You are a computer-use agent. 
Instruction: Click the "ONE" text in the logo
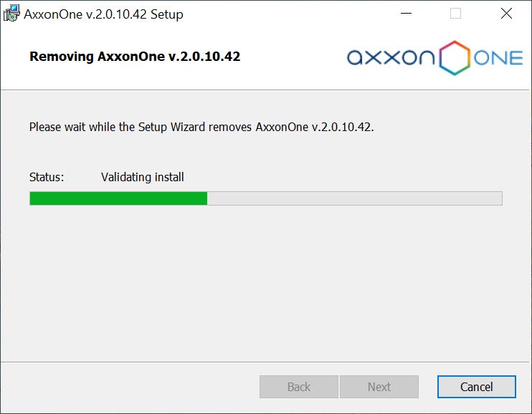(x=498, y=58)
